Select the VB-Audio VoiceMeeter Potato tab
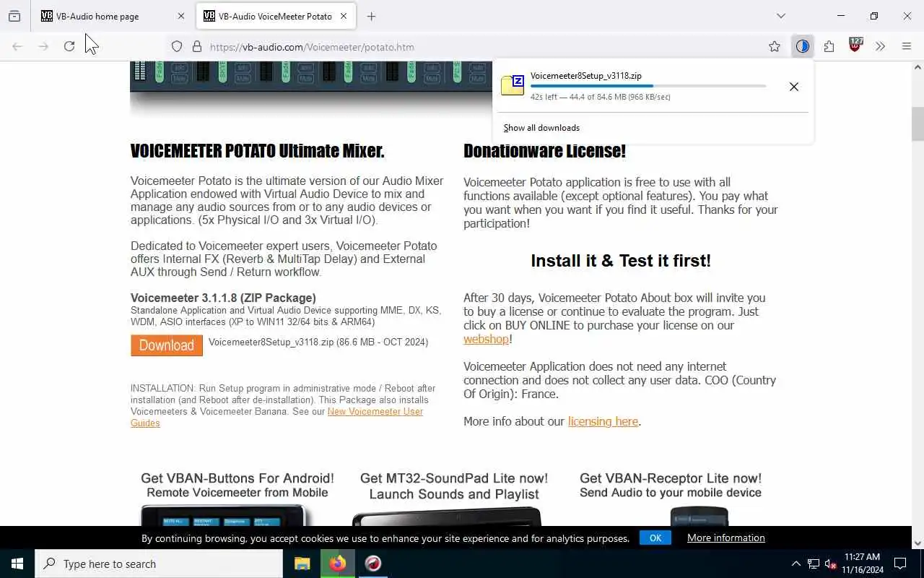This screenshot has height=578, width=924. [x=276, y=16]
